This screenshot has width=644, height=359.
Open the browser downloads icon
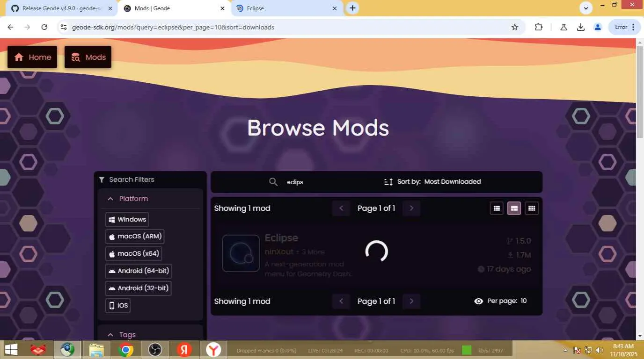(581, 27)
